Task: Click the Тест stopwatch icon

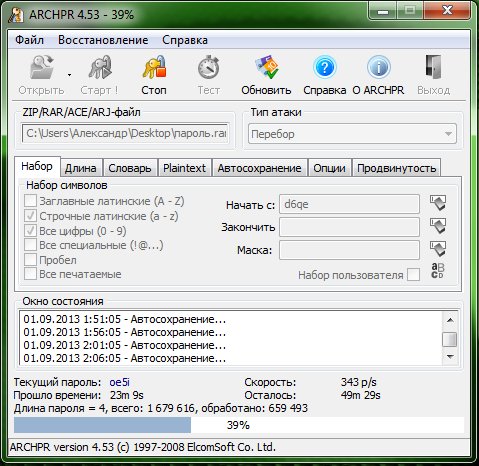Action: [209, 67]
